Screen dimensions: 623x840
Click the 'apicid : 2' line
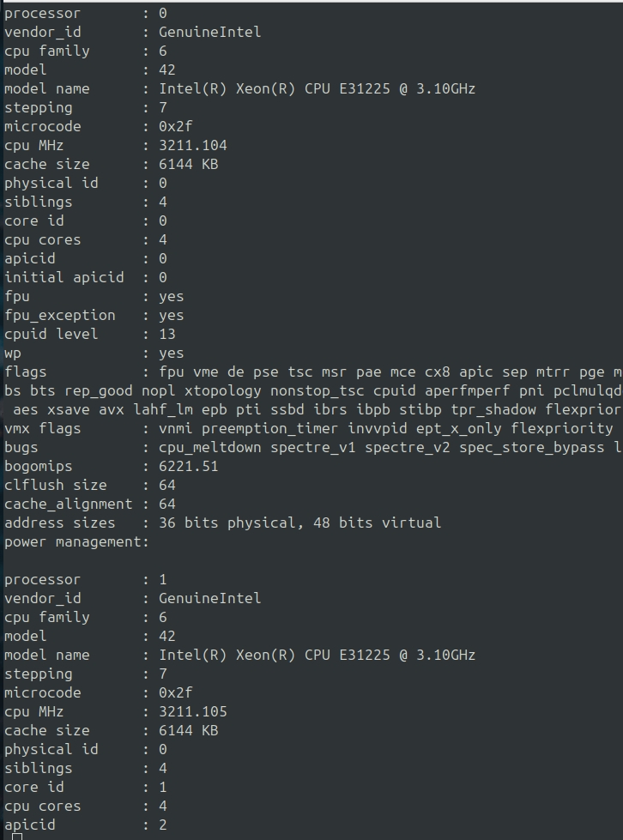click(86, 825)
